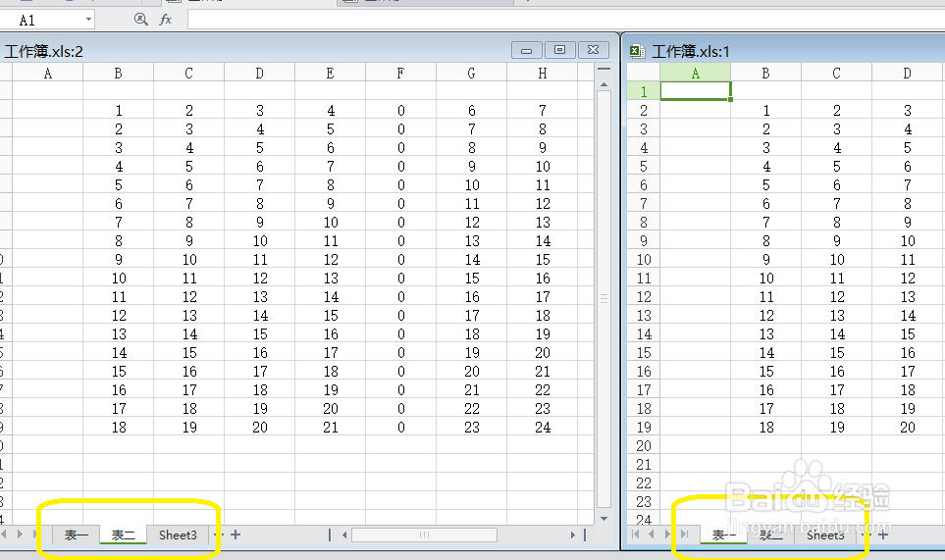
Task: Select column B header in 工作簿.xls:1
Action: pos(766,73)
